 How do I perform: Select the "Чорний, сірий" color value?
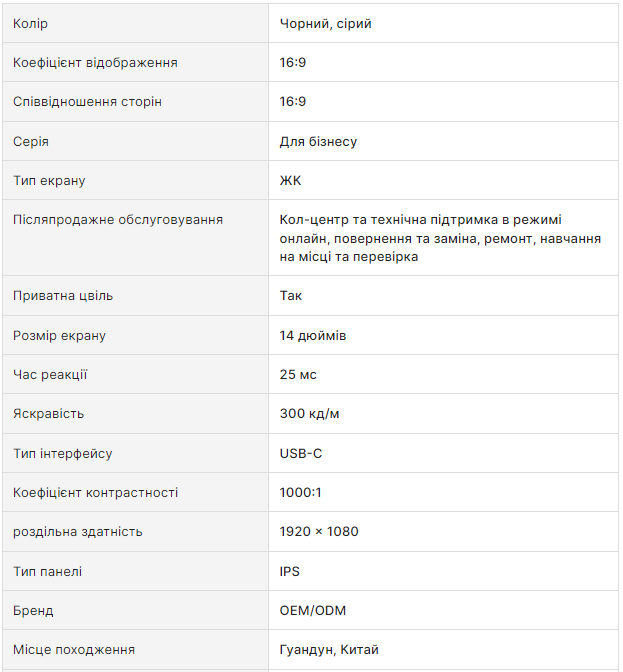tap(325, 23)
